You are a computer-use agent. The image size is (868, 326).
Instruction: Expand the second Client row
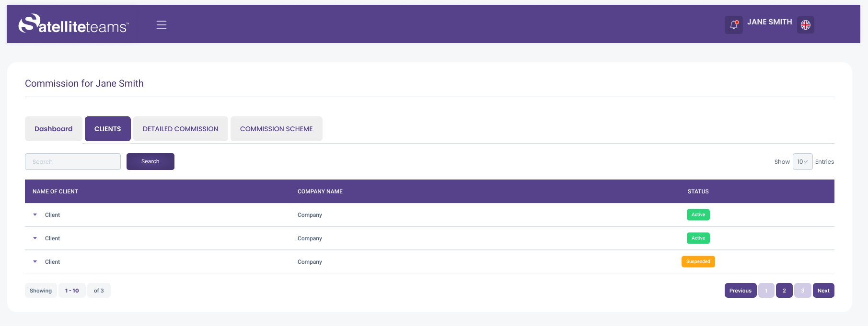[x=35, y=238]
